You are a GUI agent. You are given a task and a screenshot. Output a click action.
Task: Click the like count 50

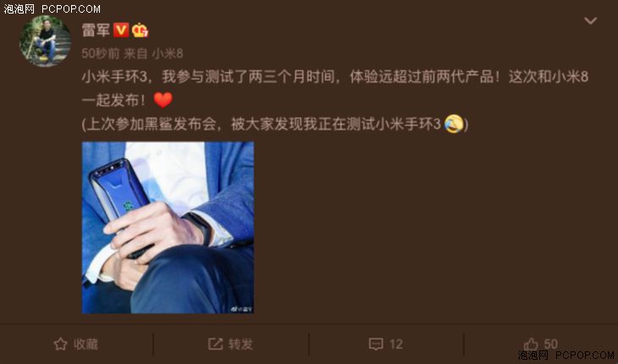click(x=551, y=344)
